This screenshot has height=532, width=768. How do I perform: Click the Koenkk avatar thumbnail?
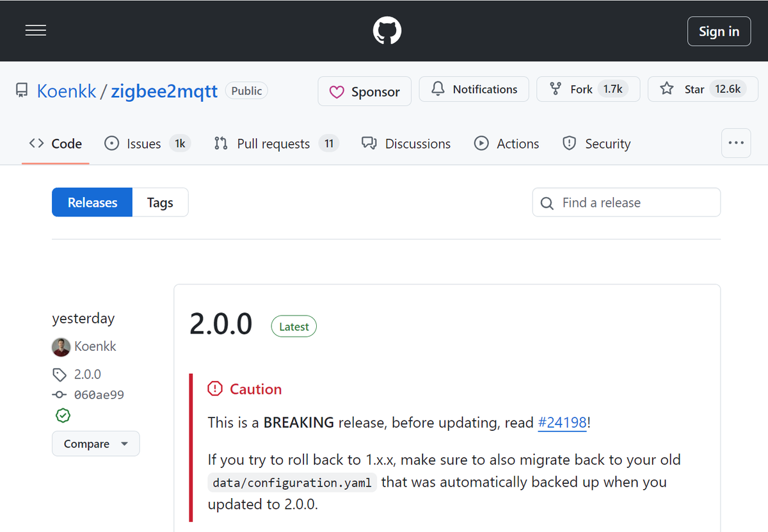point(61,347)
